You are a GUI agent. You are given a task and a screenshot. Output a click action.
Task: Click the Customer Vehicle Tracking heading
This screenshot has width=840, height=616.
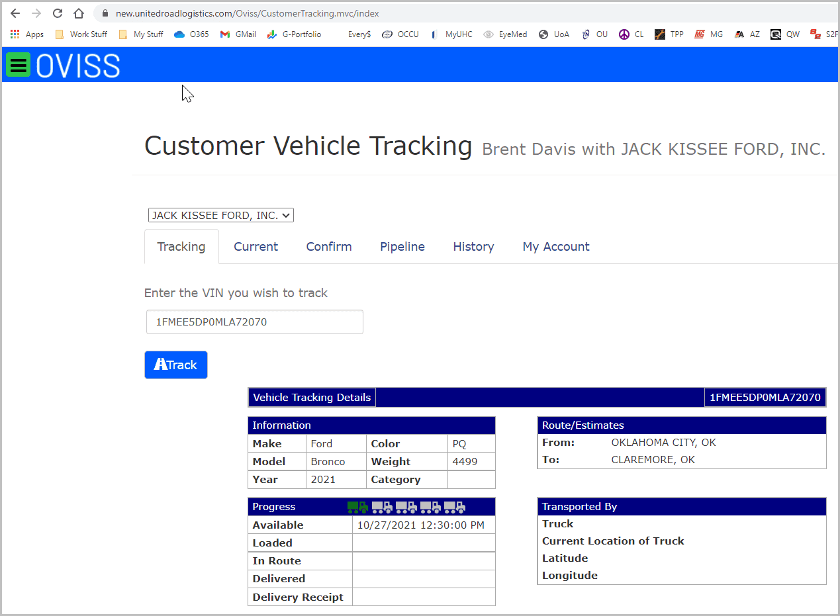[308, 146]
